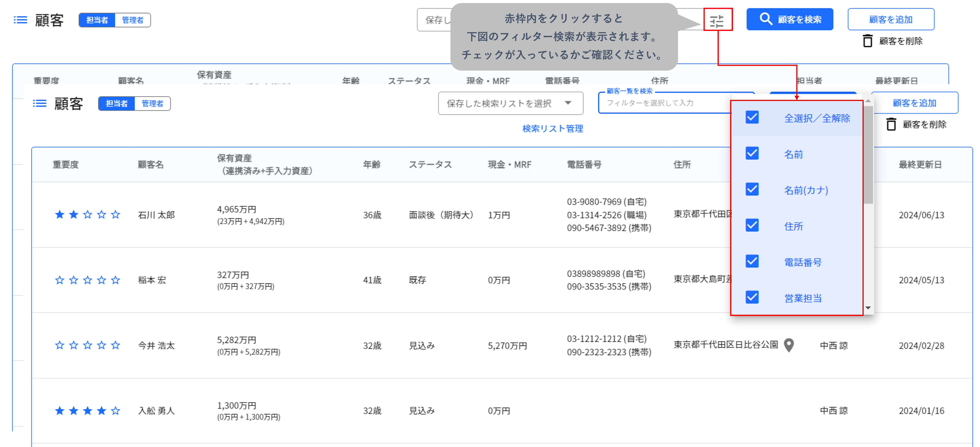Viewport: 980px width, 447px height.
Task: Uncheck the 名前(カナ) filter checkbox
Action: tap(752, 189)
